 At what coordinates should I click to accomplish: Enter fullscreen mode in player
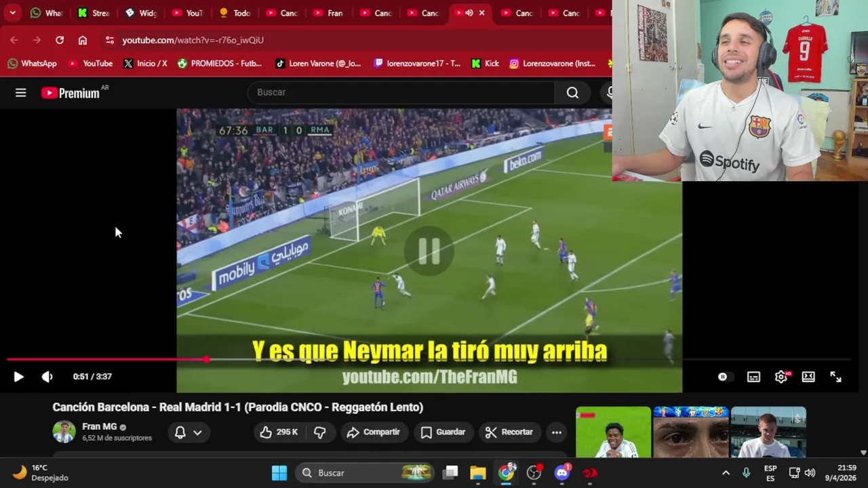836,377
